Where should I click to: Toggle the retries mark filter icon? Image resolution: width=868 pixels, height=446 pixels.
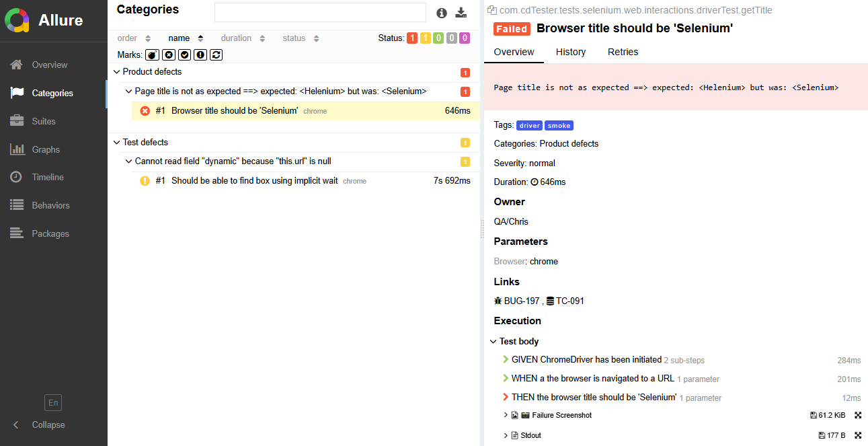216,54
